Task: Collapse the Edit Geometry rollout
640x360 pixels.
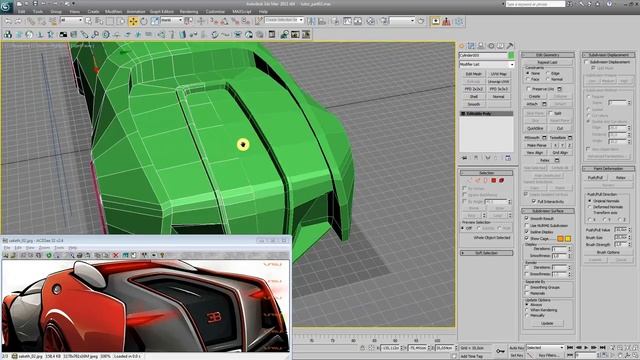Action: tap(547, 55)
